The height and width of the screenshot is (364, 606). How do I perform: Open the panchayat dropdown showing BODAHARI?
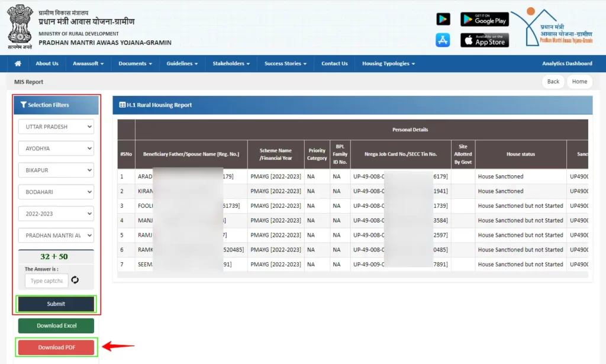point(56,192)
